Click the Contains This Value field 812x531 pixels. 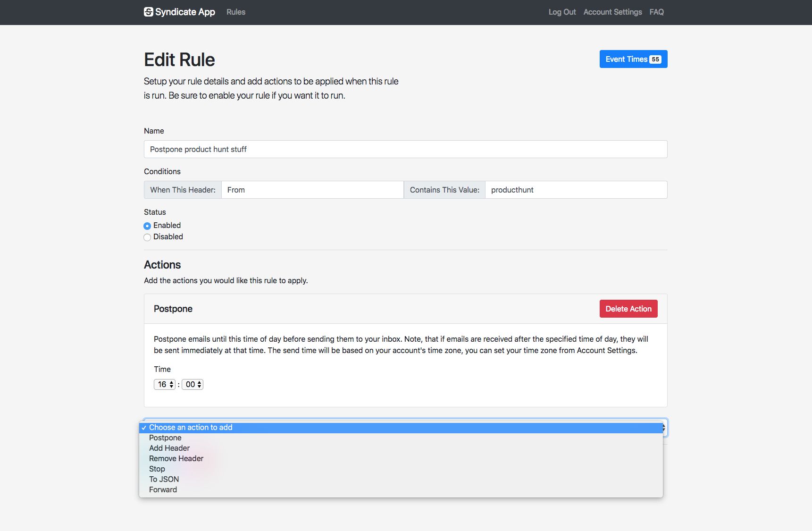(x=576, y=190)
